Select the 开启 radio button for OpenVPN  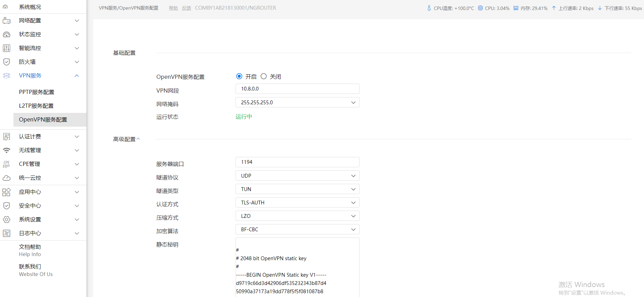point(239,76)
